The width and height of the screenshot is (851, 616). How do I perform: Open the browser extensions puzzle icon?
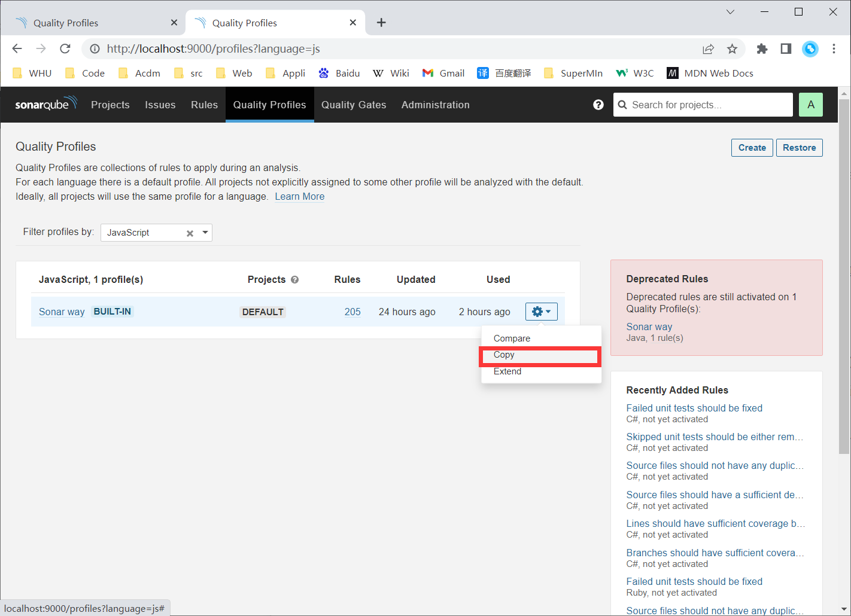click(x=762, y=49)
